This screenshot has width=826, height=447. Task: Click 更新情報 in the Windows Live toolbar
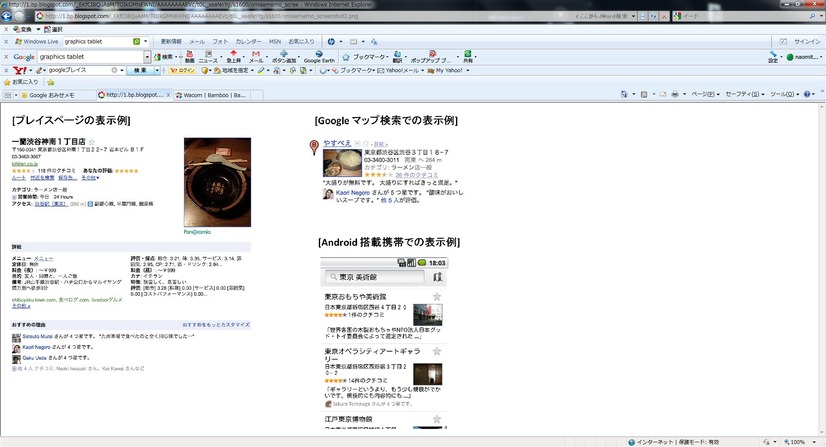pos(171,42)
